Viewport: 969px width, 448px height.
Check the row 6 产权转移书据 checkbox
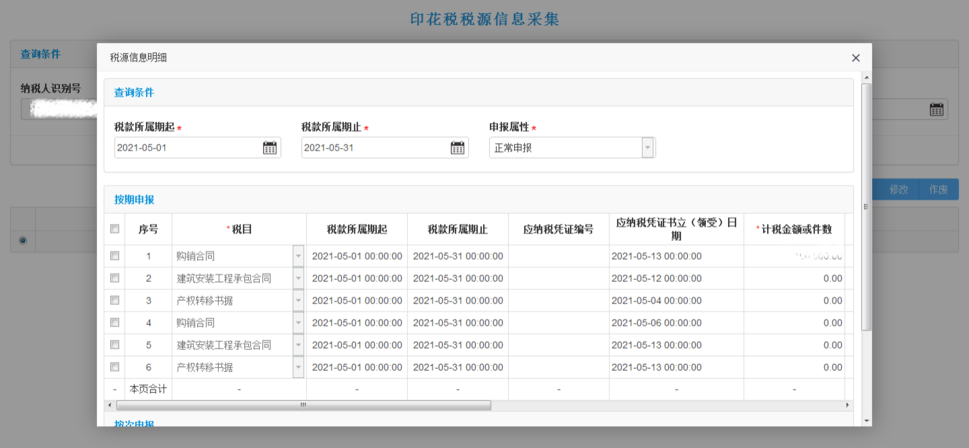pos(114,367)
